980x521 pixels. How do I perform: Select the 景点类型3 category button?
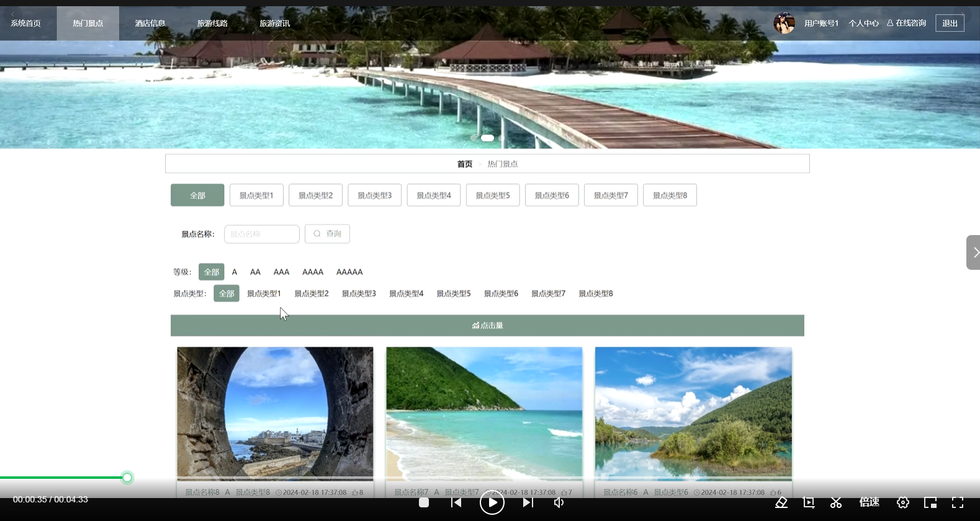(x=374, y=195)
